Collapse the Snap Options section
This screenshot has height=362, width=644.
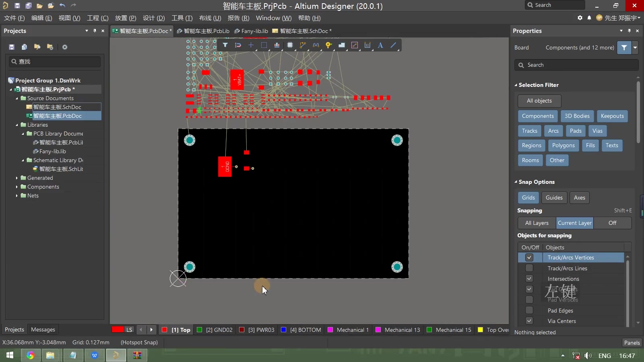pyautogui.click(x=516, y=182)
